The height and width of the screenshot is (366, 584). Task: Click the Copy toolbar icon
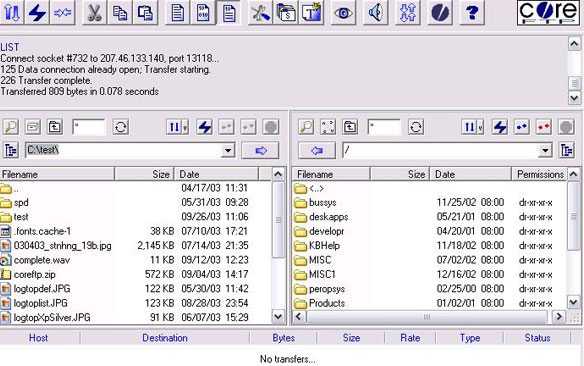(120, 13)
